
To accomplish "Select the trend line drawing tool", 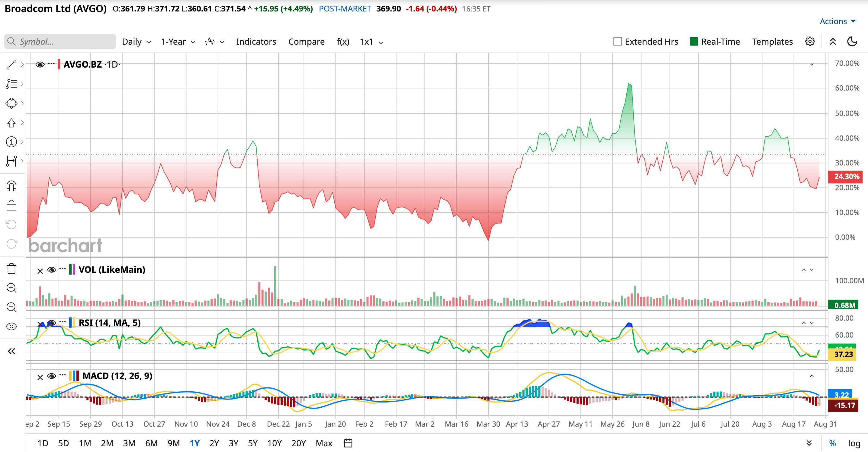I will coord(11,65).
